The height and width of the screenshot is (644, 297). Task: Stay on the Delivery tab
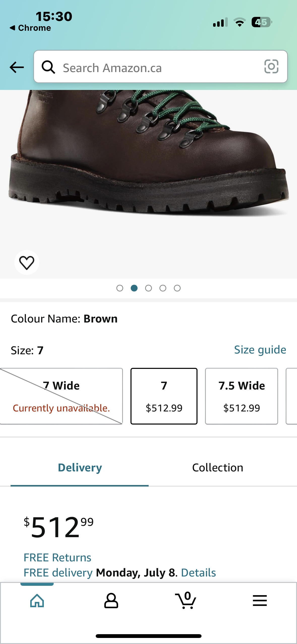(x=79, y=467)
